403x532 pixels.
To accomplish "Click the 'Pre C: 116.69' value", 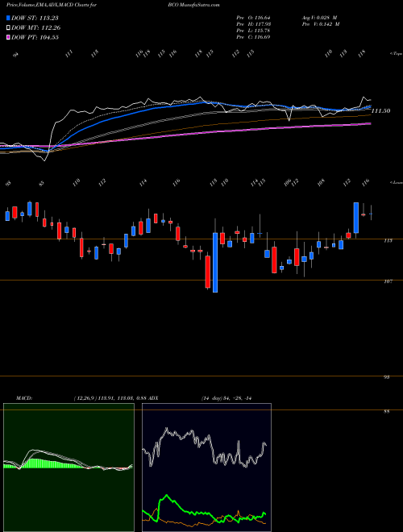I will coord(253,37).
